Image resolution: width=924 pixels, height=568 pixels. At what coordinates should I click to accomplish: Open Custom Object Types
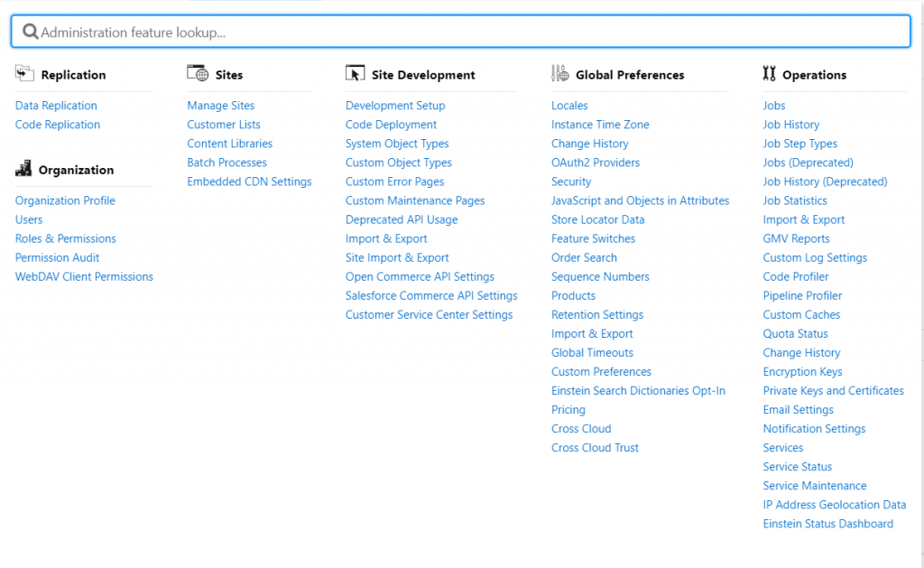point(399,163)
